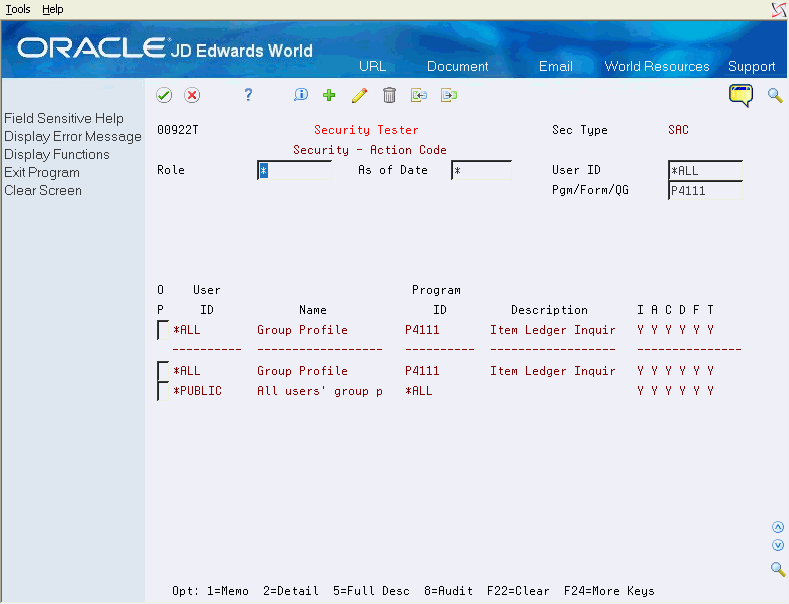Click the scroll up arrow icon
Viewport: 789px width, 604px height.
click(x=778, y=527)
